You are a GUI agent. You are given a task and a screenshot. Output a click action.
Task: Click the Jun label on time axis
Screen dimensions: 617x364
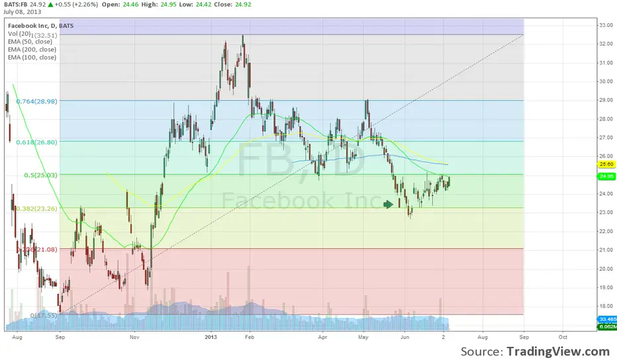(x=404, y=338)
